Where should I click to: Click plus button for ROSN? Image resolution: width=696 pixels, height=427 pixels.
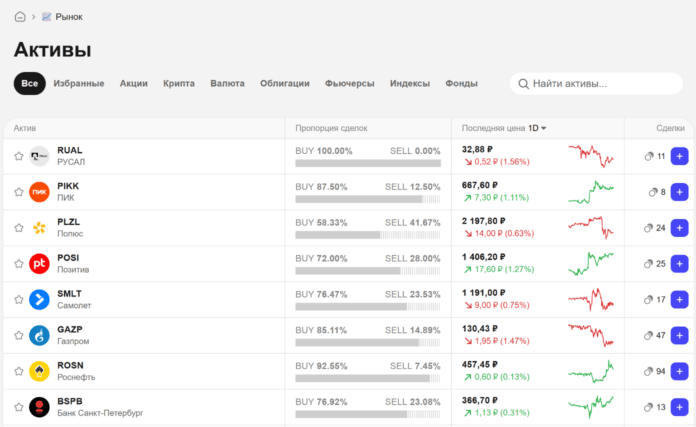pos(679,372)
